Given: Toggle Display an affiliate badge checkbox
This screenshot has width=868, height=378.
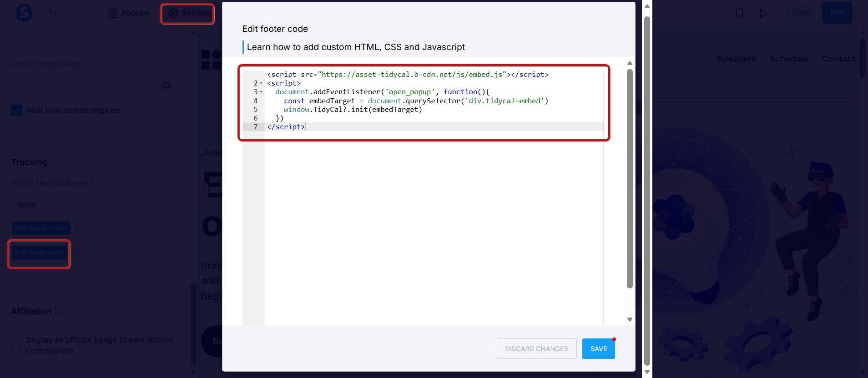Looking at the screenshot, I should tap(16, 345).
